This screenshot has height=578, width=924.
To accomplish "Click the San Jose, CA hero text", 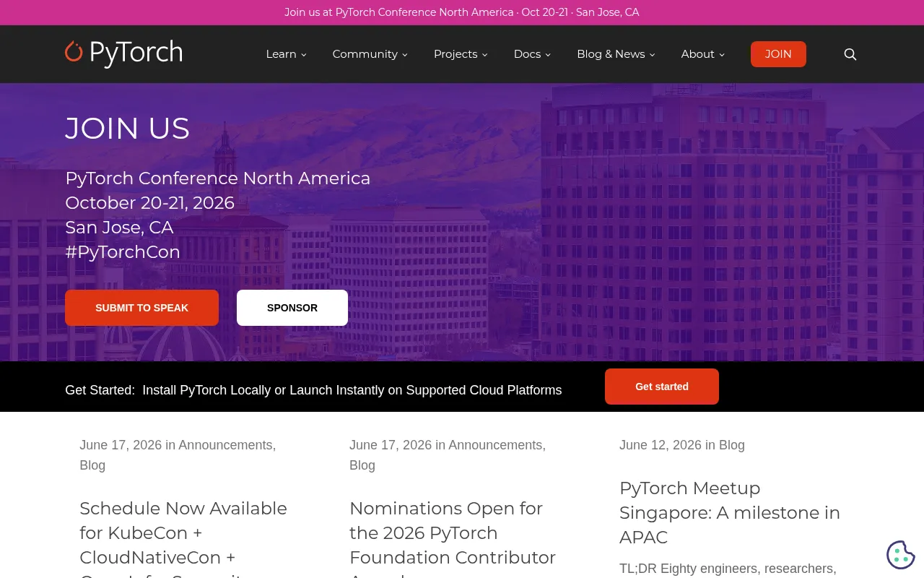I will (x=119, y=228).
